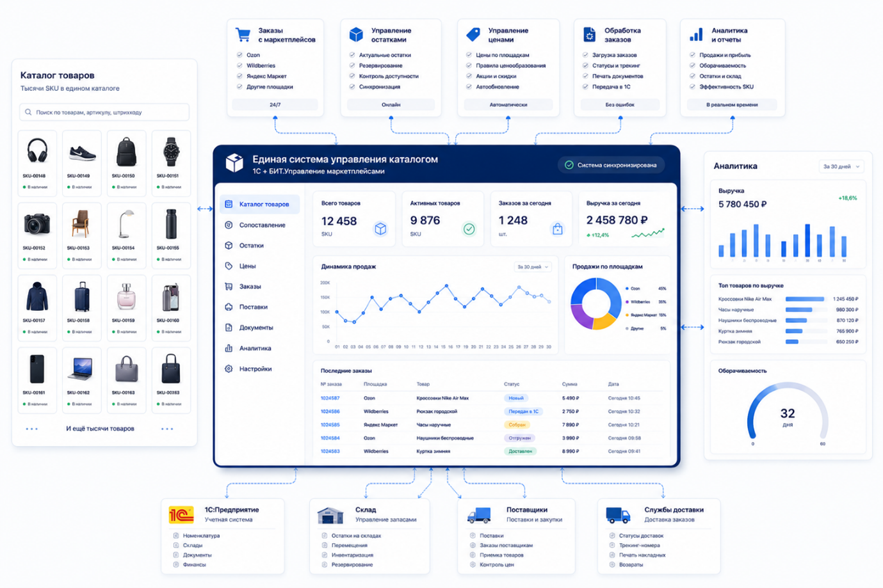This screenshot has width=883, height=588.
Task: Click the blue cube icon for Управление остатками
Action: (x=356, y=35)
